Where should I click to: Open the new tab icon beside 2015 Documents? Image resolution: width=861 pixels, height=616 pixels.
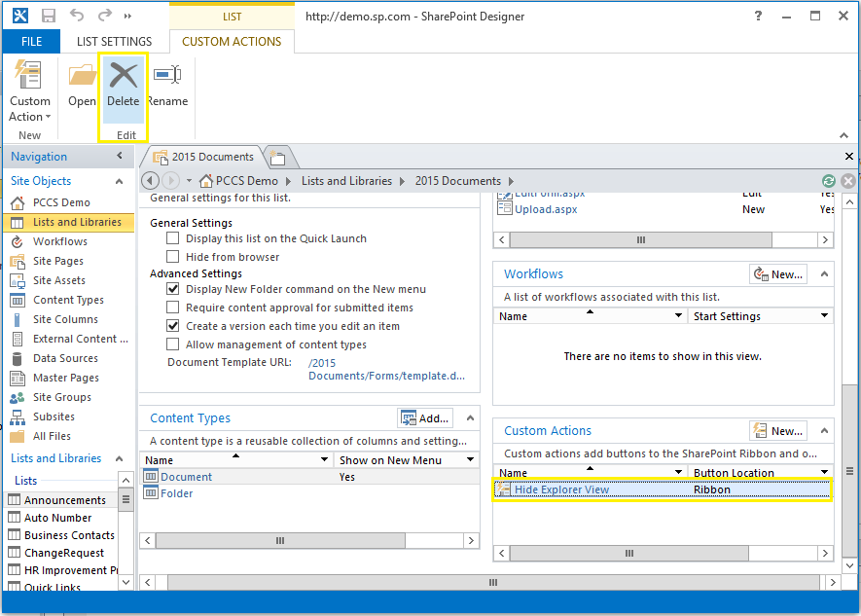tap(278, 158)
